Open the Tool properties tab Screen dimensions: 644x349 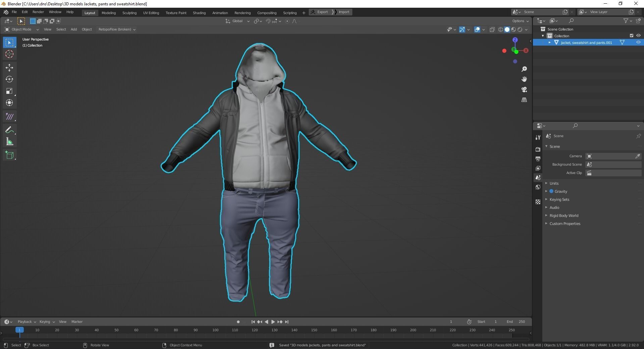pos(538,137)
